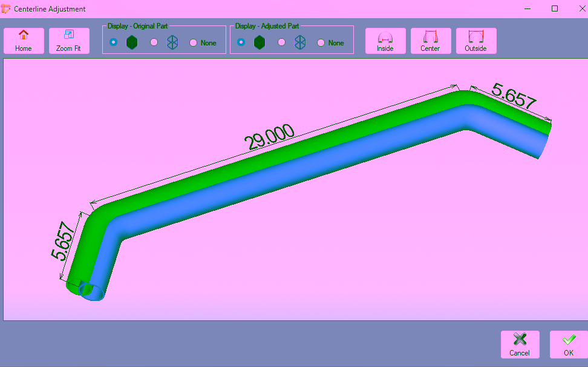The height and width of the screenshot is (367, 588).
Task: Select wireframe display radio for Adjusted Part
Action: pyautogui.click(x=282, y=42)
